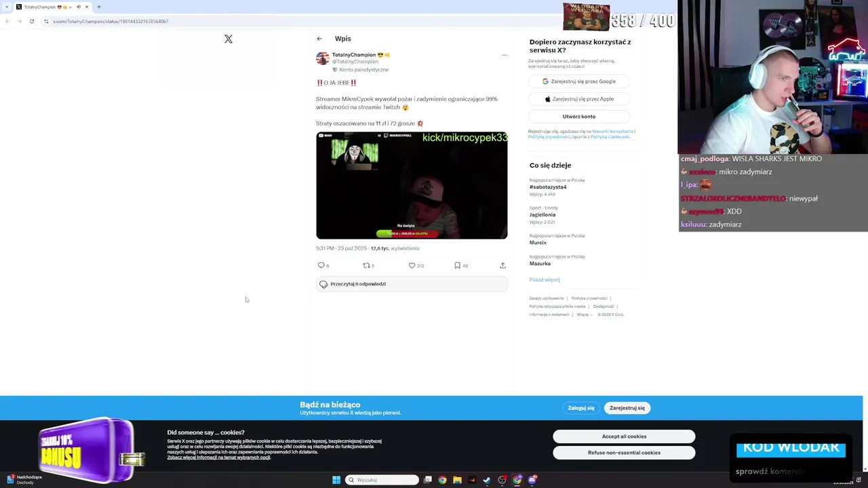Screen dimensions: 868x488
Task: Click Przeczytaj 6 odpowiedzi button
Action: 412,284
